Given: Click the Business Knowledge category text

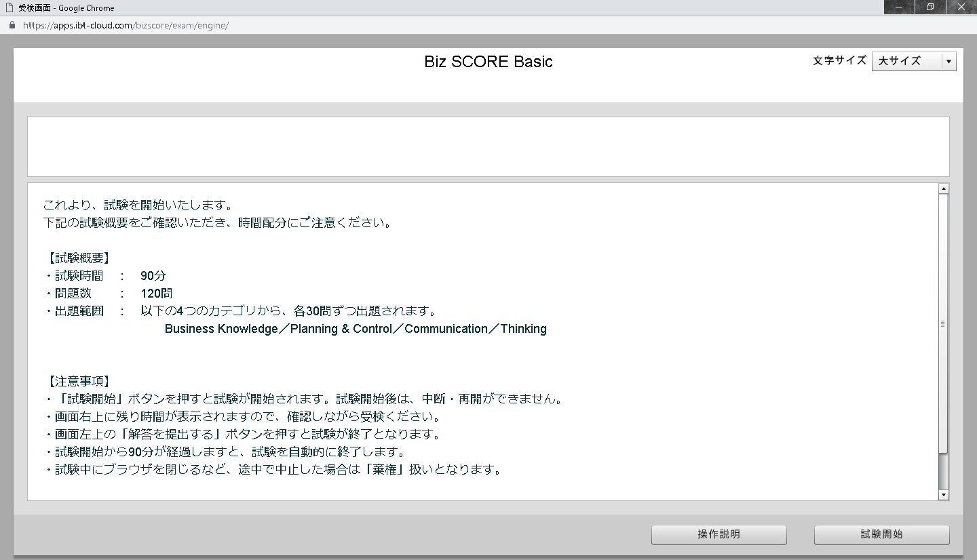Looking at the screenshot, I should coord(221,329).
